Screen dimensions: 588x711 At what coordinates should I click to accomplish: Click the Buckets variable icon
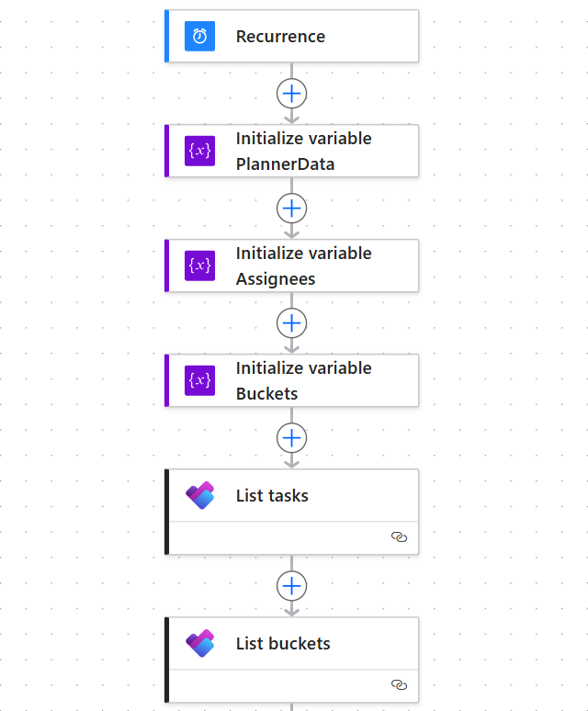click(x=199, y=380)
